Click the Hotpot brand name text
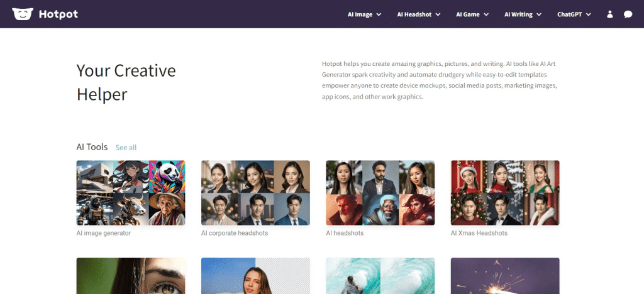644x294 pixels. click(x=58, y=14)
